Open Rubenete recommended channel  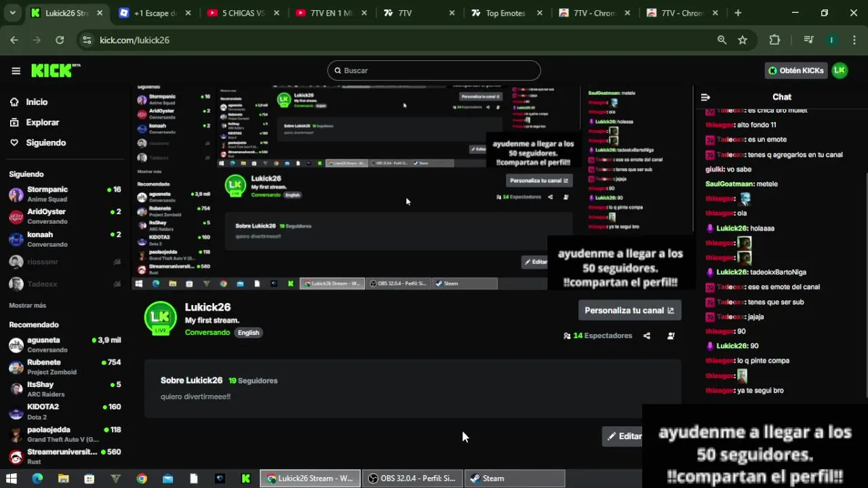click(65, 367)
